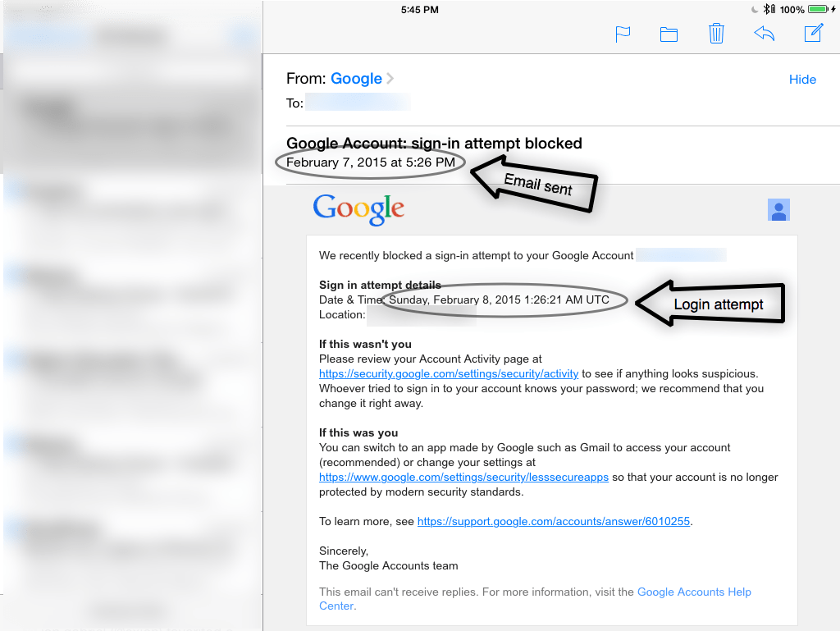840x631 pixels.
Task: Tap the 'If this wasn't you' heading
Action: (365, 344)
